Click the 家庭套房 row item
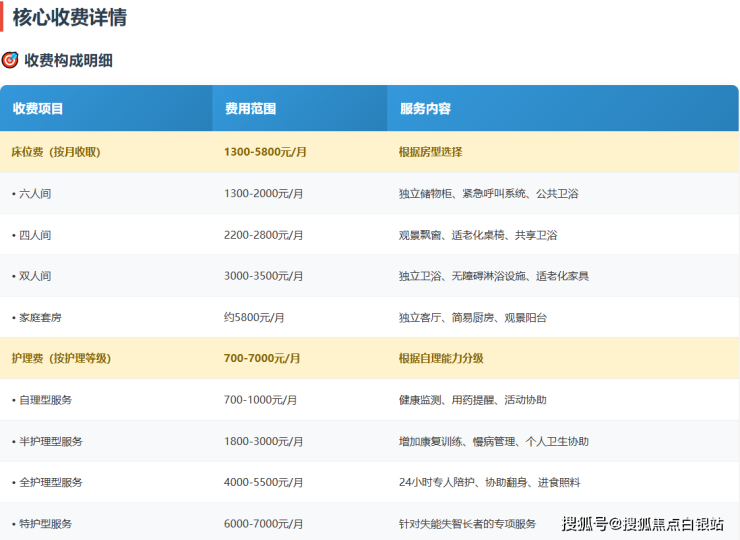The width and height of the screenshot is (740, 540). pyautogui.click(x=41, y=317)
